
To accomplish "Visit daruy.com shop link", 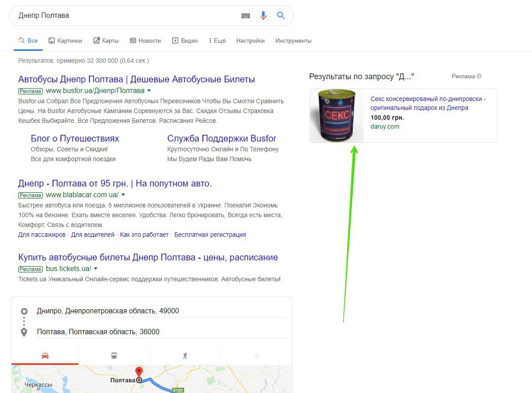I will (385, 126).
